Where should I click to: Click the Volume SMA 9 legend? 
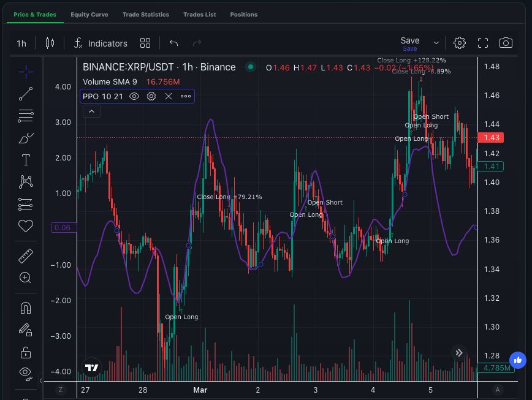[110, 81]
